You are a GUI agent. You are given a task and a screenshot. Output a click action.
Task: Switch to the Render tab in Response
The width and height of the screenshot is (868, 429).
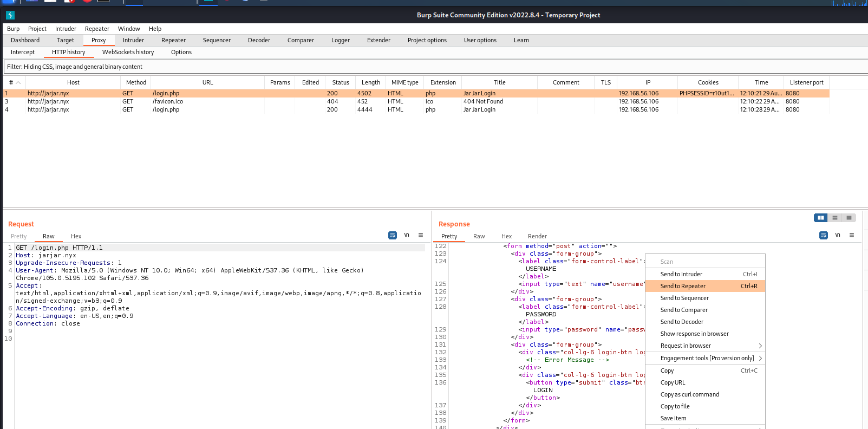tap(537, 236)
